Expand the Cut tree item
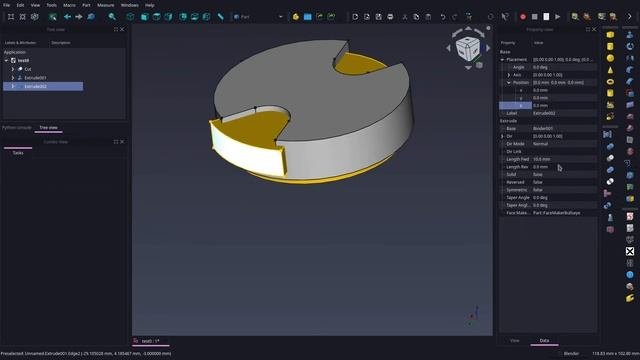The height and width of the screenshot is (360, 640). tap(13, 69)
